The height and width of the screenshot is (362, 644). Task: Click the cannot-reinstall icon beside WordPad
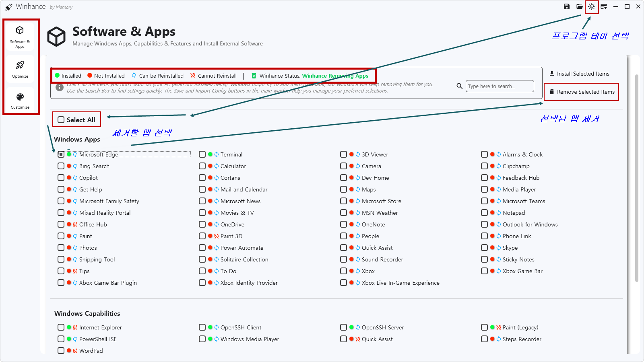pyautogui.click(x=75, y=351)
